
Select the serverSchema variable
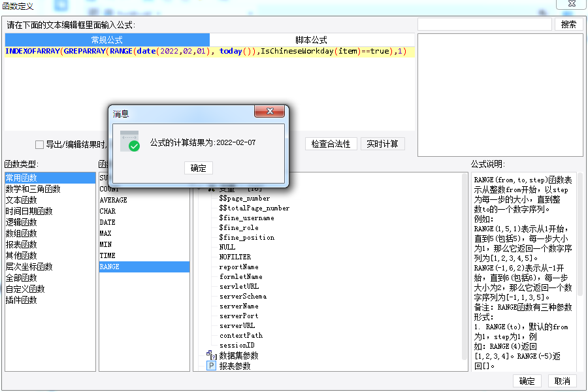(x=243, y=297)
